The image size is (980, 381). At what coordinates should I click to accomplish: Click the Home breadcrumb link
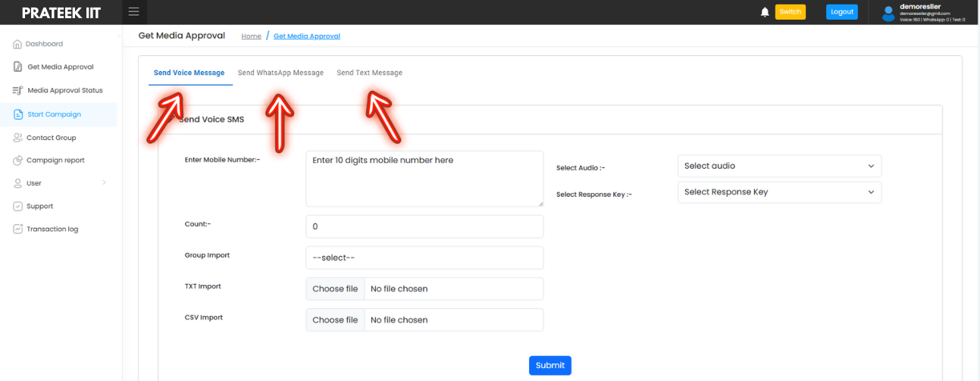coord(251,36)
